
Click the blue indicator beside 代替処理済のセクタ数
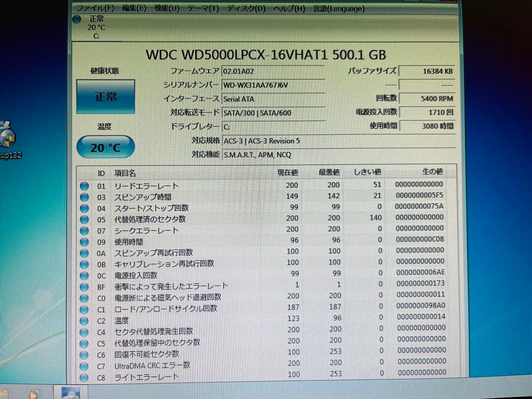point(84,219)
